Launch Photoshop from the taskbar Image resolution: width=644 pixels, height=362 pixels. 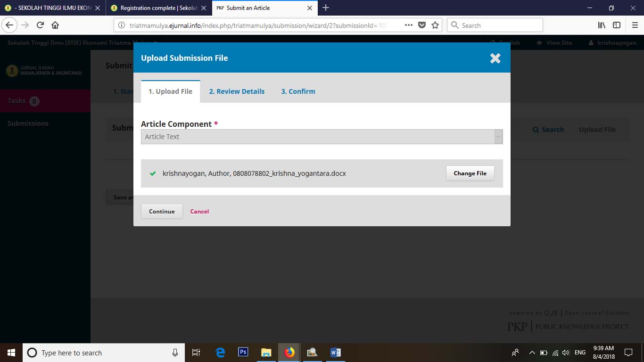click(243, 352)
